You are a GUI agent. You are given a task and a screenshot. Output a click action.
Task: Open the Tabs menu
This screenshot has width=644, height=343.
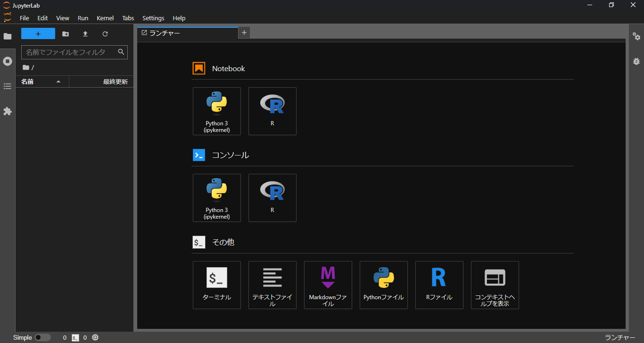(128, 18)
